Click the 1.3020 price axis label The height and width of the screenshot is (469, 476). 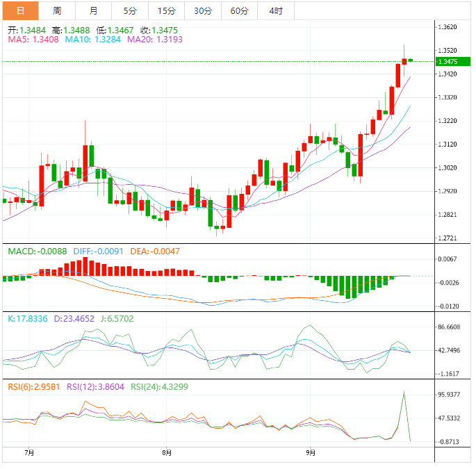click(x=448, y=168)
